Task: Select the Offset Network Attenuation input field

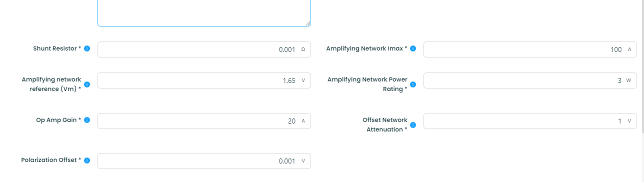Action: point(530,121)
